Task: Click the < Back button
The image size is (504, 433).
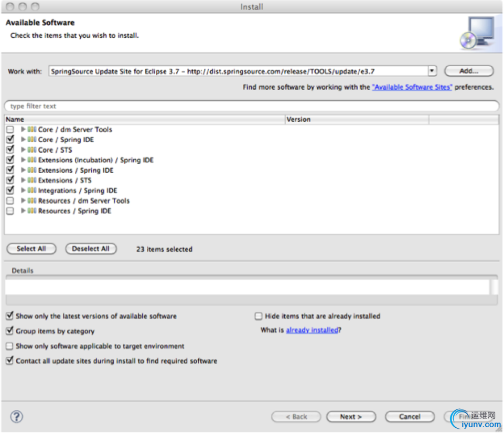Action: pyautogui.click(x=296, y=417)
